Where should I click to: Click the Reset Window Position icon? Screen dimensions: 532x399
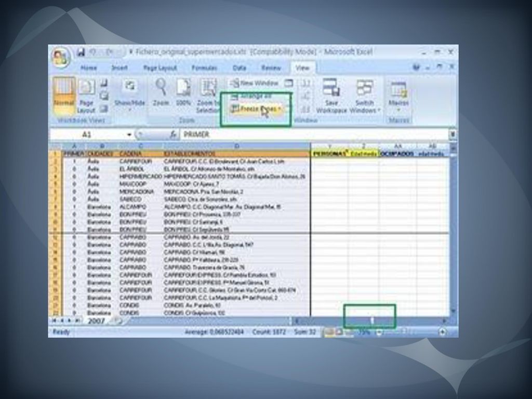(x=305, y=109)
